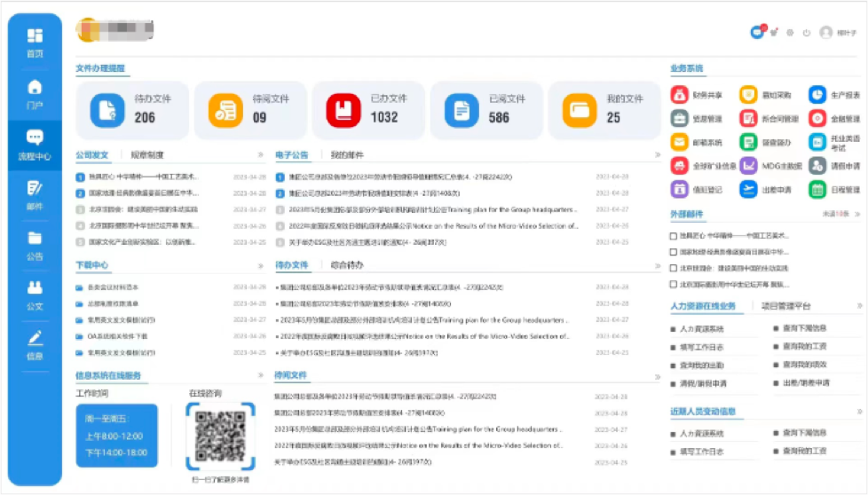Switch to the 规章制度 tab
This screenshot has height=495, width=868.
[147, 154]
